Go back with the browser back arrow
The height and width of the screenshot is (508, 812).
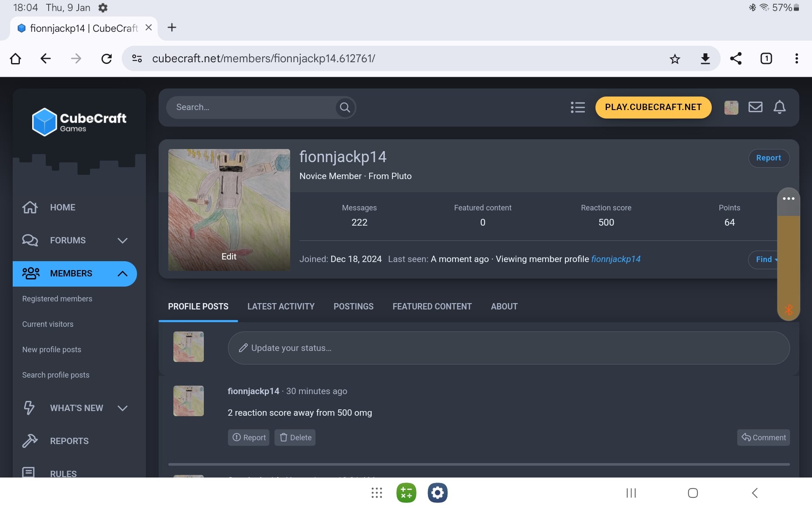[46, 58]
